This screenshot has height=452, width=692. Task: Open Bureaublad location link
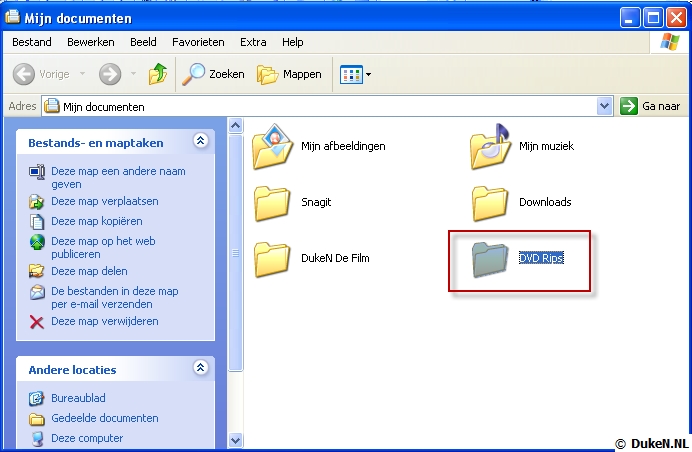point(78,398)
